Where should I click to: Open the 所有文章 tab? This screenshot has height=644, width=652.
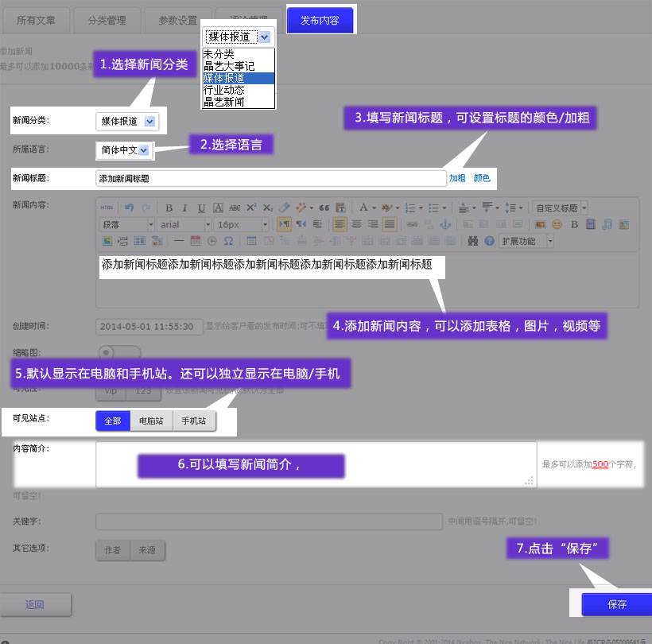point(37,21)
